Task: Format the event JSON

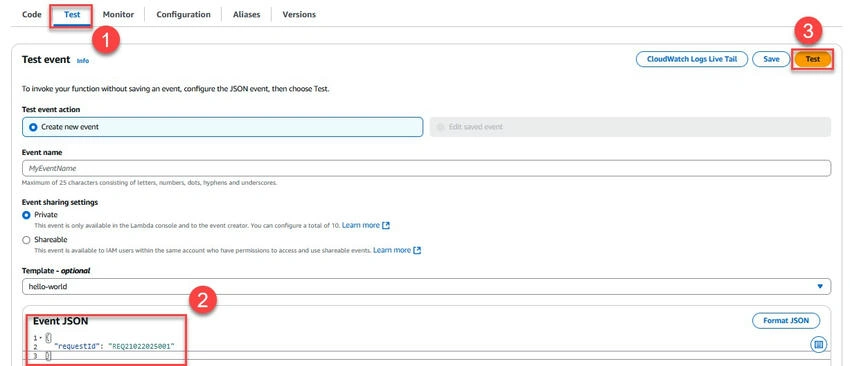Action: [x=785, y=320]
